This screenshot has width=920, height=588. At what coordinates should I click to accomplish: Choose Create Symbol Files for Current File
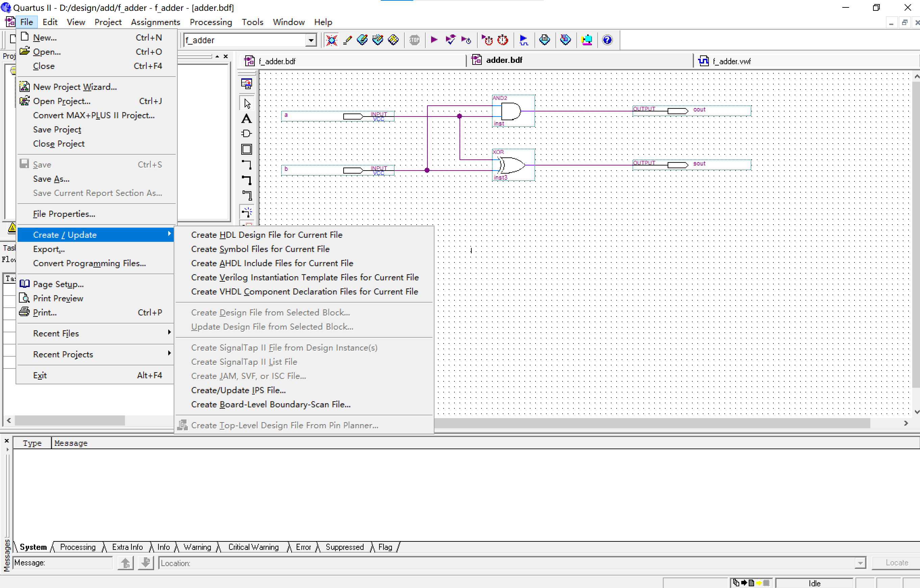tap(260, 249)
